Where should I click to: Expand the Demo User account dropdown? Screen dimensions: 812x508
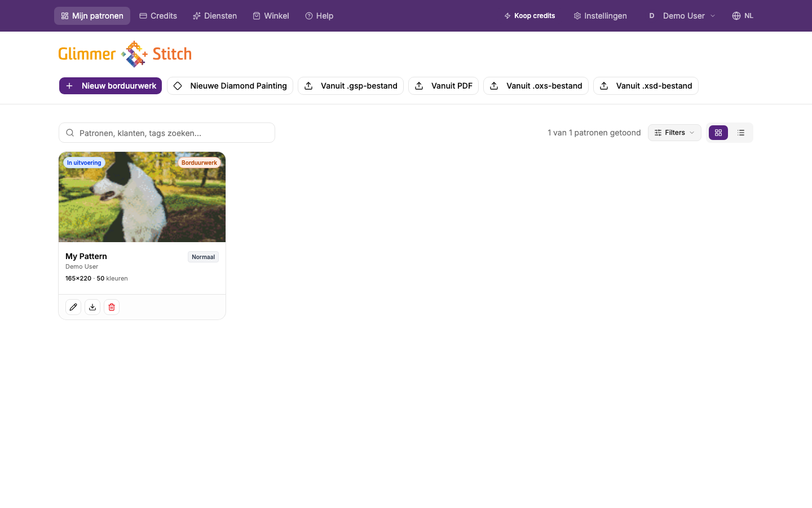(681, 16)
